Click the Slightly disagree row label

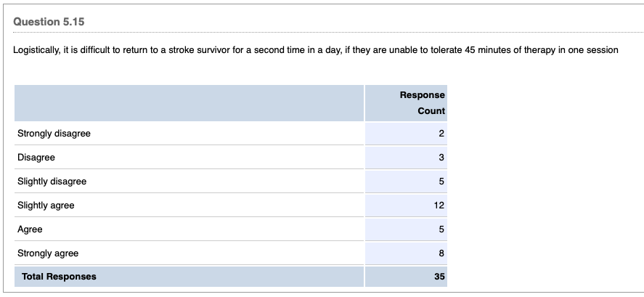click(52, 182)
